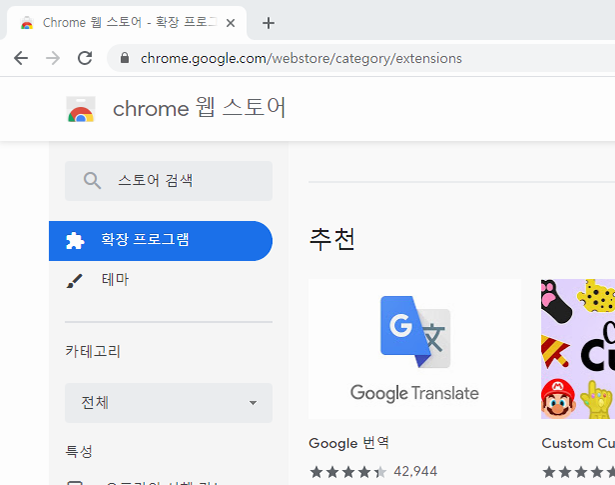Open the Custom Cursor extension thumbnail
This screenshot has width=615, height=485.
(x=578, y=349)
